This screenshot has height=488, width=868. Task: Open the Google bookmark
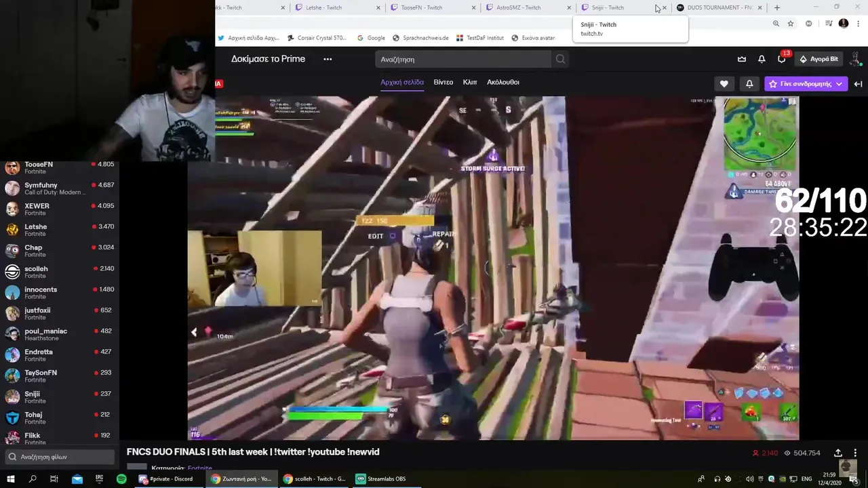point(371,38)
